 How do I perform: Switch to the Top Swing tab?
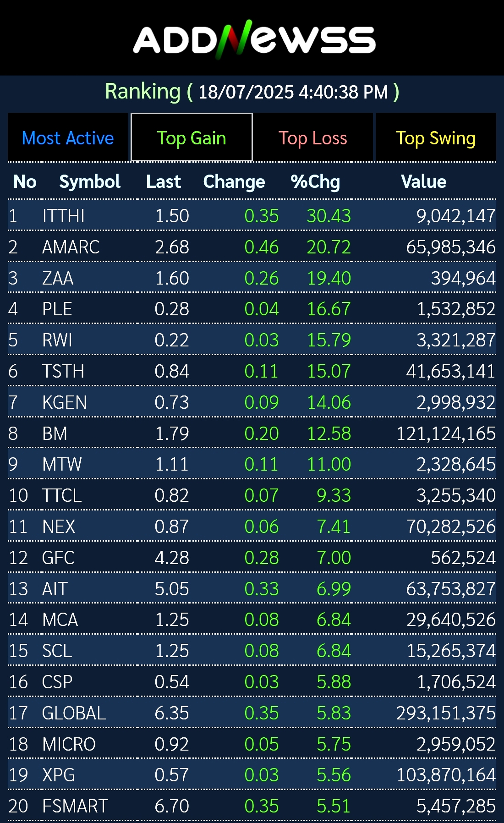[x=435, y=138]
